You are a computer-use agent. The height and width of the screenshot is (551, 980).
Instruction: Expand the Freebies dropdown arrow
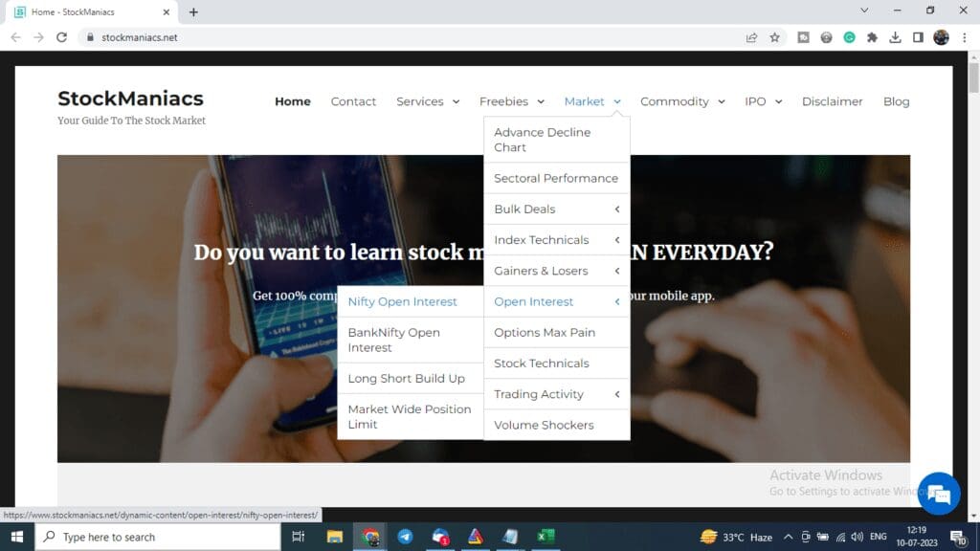(x=541, y=101)
